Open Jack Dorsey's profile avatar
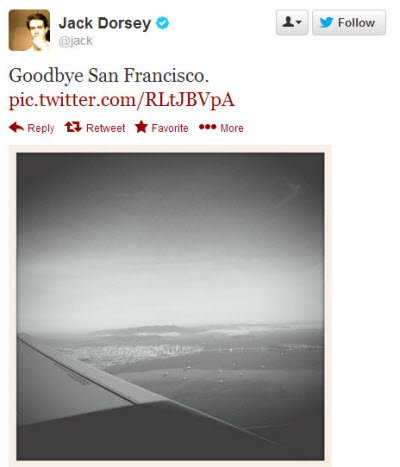Screen dimensions: 400x467 coord(29,30)
